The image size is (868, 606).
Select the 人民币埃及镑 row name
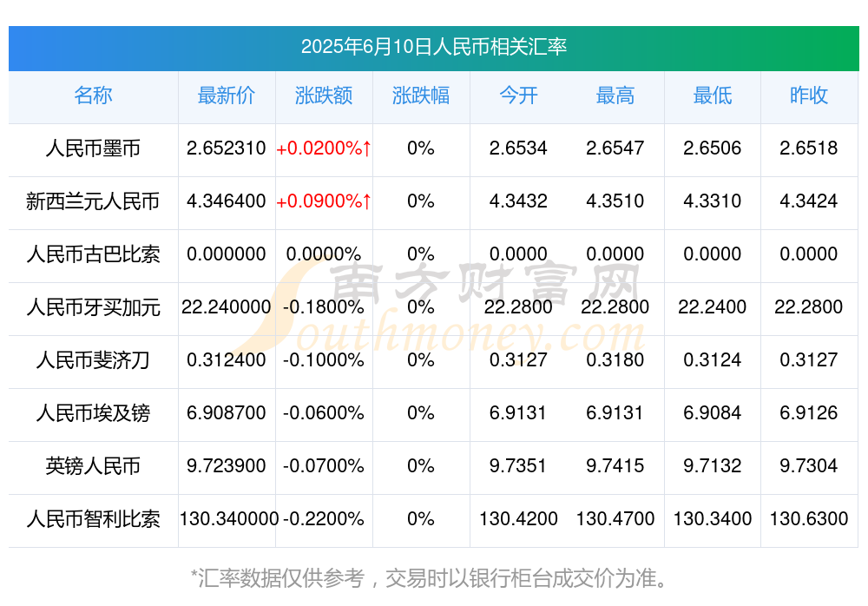point(93,413)
